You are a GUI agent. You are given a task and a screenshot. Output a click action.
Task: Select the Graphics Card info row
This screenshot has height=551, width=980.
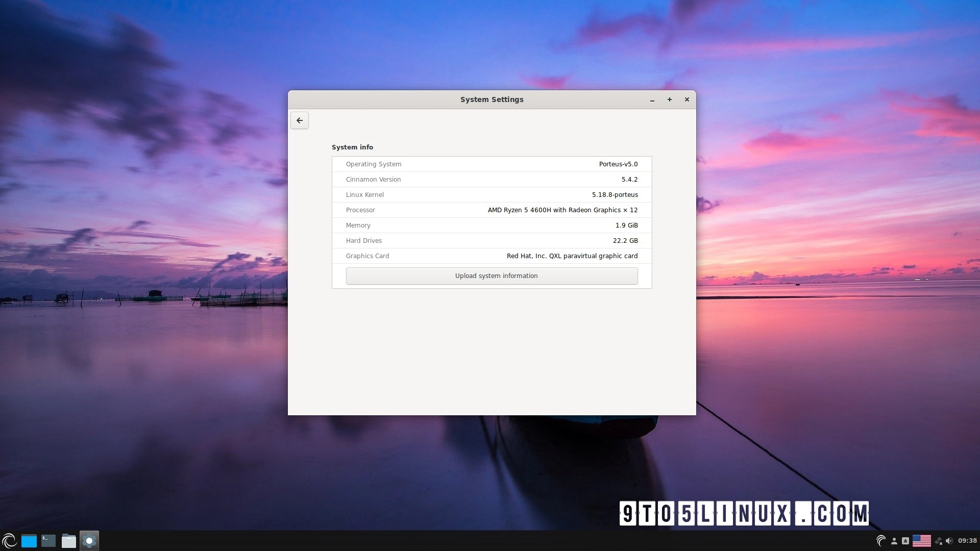[492, 256]
